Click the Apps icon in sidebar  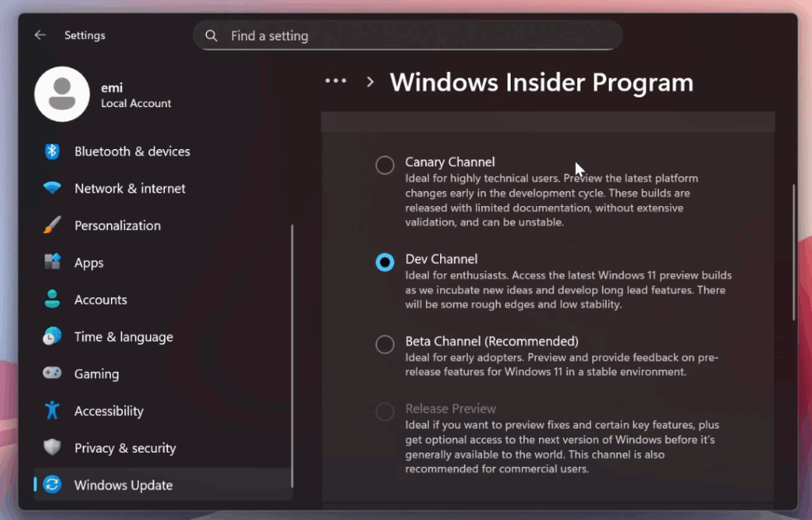[52, 262]
